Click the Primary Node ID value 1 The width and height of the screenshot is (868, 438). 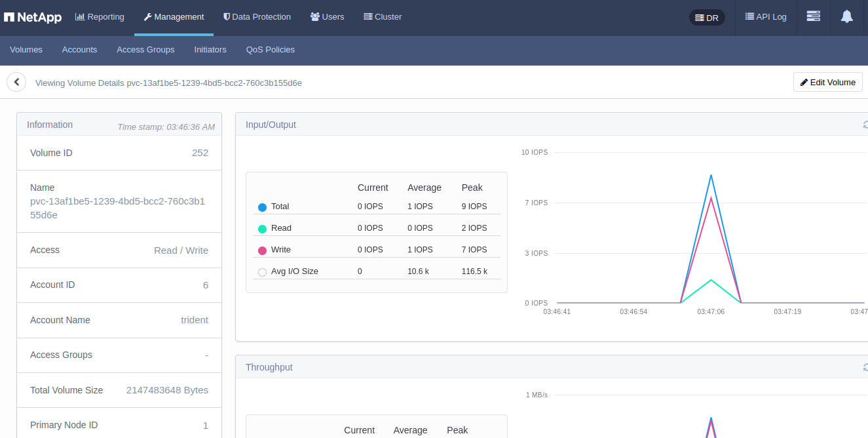point(206,426)
